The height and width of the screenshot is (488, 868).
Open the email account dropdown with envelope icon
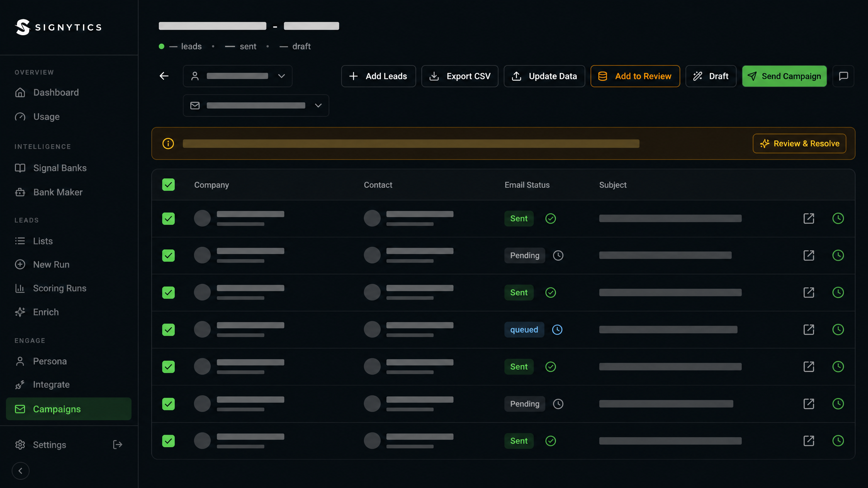[x=256, y=105]
